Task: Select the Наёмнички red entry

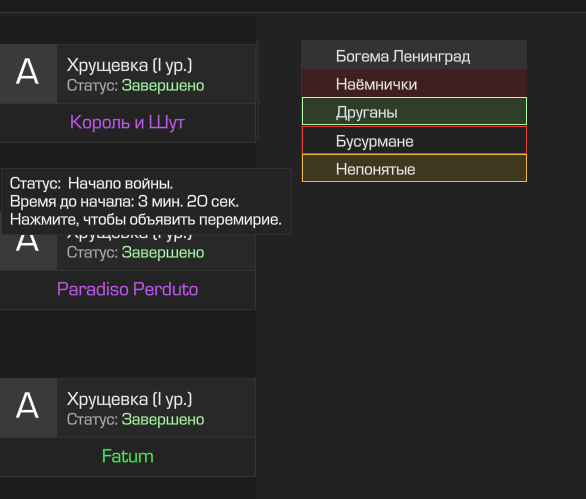Action: 414,83
